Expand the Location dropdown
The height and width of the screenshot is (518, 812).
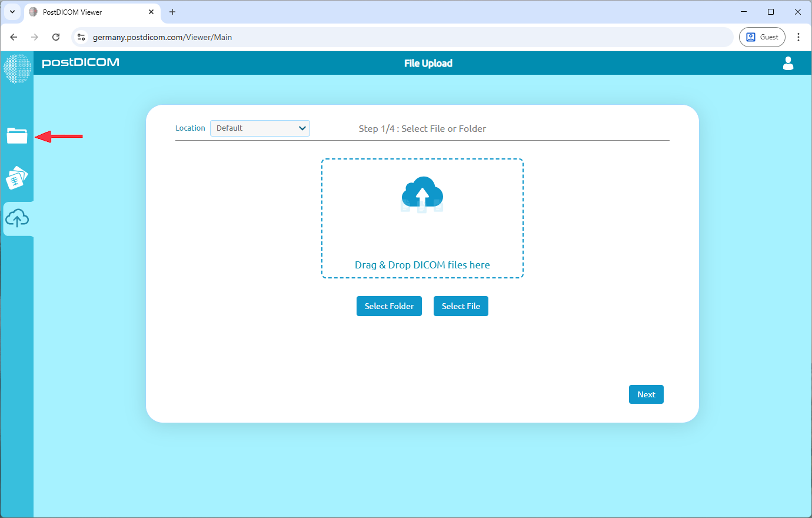pos(260,128)
